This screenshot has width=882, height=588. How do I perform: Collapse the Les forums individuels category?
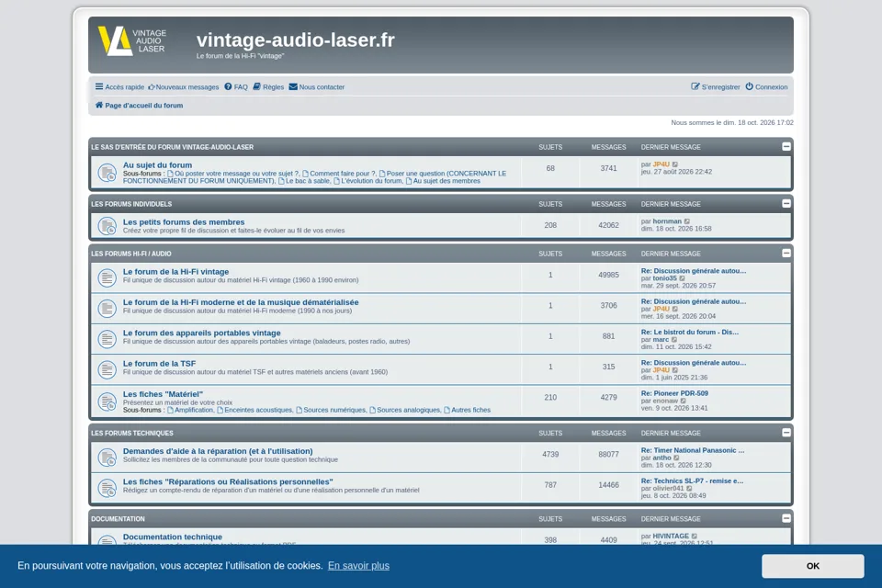point(786,204)
